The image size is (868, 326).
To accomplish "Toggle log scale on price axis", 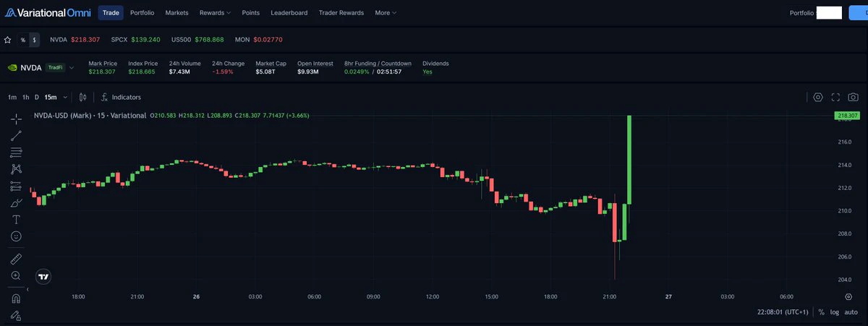I will [835, 312].
